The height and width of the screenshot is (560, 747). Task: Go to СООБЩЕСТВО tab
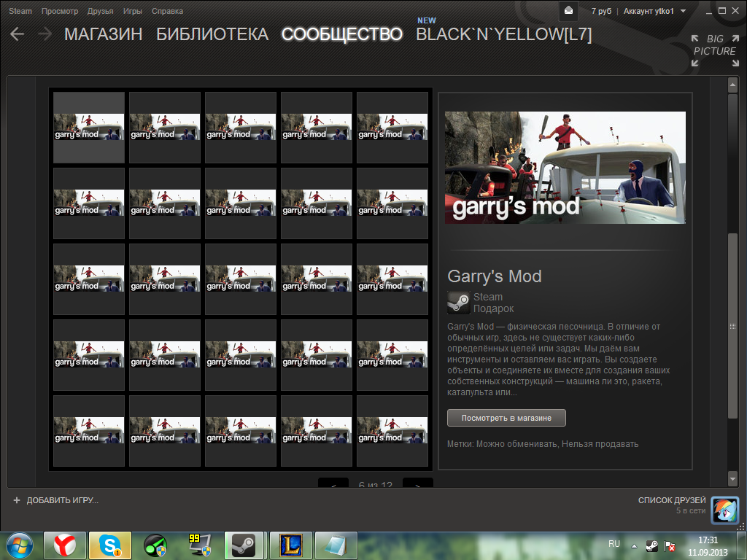tap(342, 34)
